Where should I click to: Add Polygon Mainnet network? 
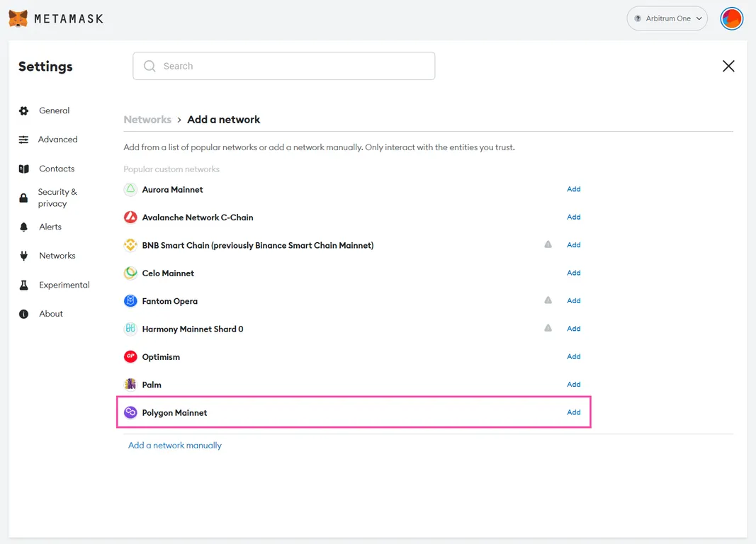(x=573, y=412)
